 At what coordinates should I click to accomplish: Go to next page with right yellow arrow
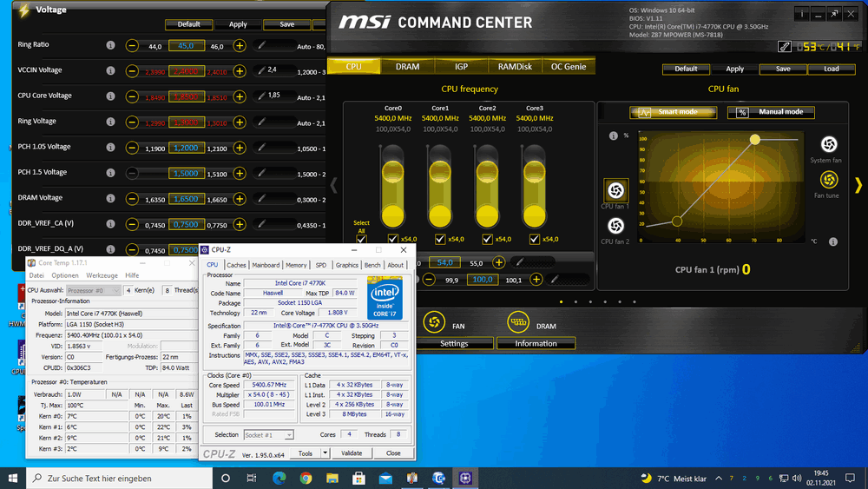click(858, 185)
